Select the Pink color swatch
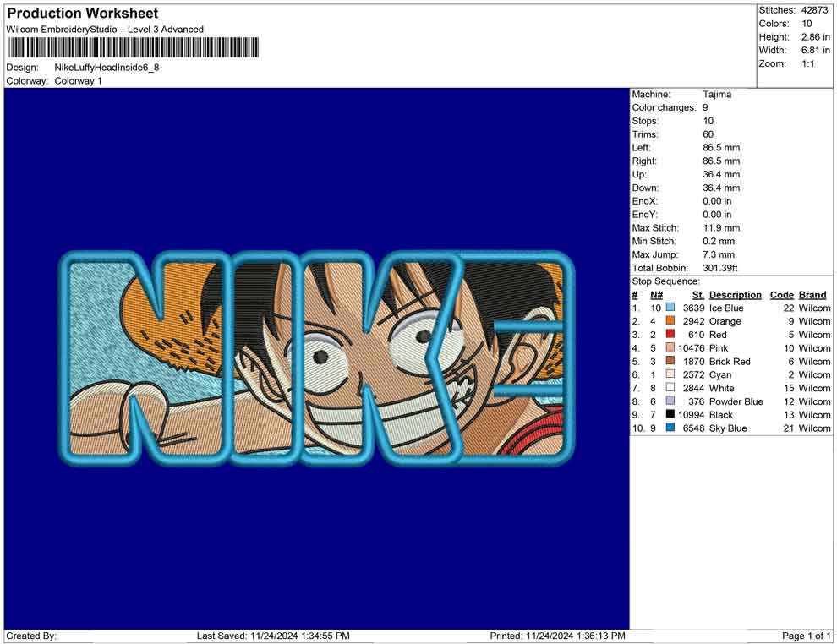The height and width of the screenshot is (644, 837). click(x=670, y=347)
